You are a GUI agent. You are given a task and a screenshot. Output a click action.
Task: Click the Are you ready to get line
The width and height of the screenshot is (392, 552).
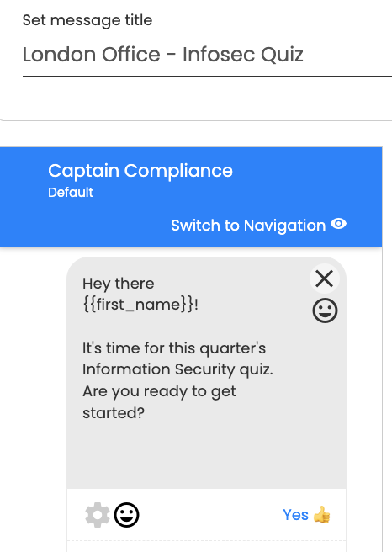[159, 391]
